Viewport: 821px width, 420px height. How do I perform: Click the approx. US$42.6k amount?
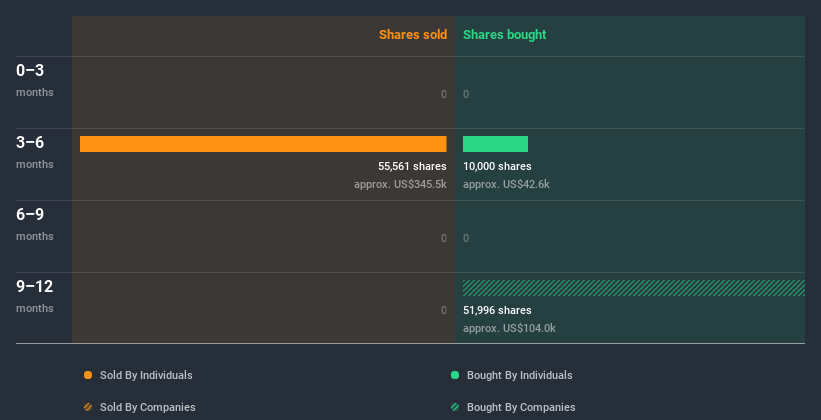click(506, 184)
